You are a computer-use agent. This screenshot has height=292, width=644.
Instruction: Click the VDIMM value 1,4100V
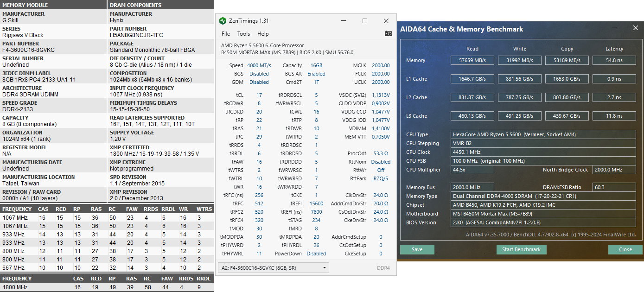coord(380,128)
